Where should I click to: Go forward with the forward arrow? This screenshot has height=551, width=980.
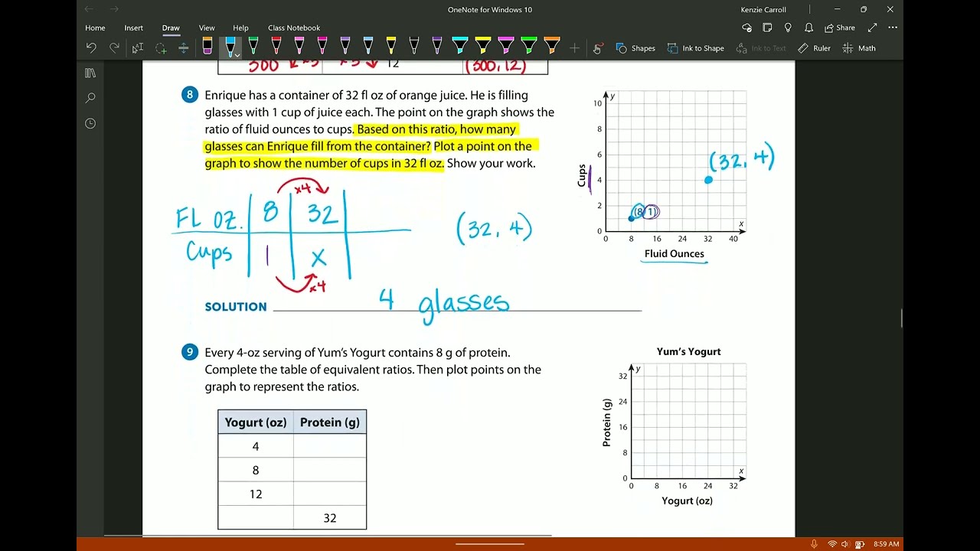114,9
